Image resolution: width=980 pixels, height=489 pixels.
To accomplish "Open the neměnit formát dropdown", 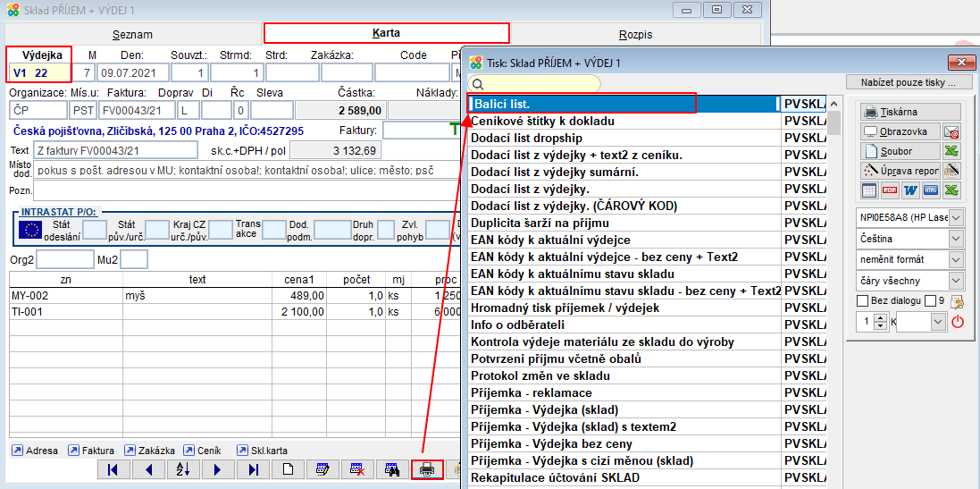I will (957, 259).
